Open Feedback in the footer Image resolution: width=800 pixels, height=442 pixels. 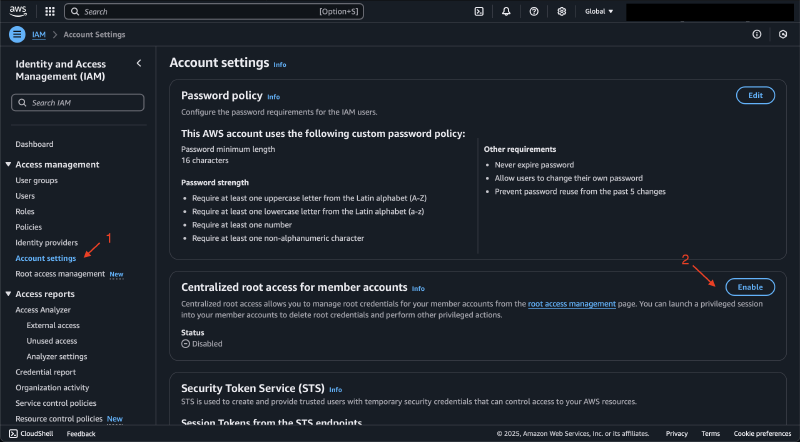point(81,434)
